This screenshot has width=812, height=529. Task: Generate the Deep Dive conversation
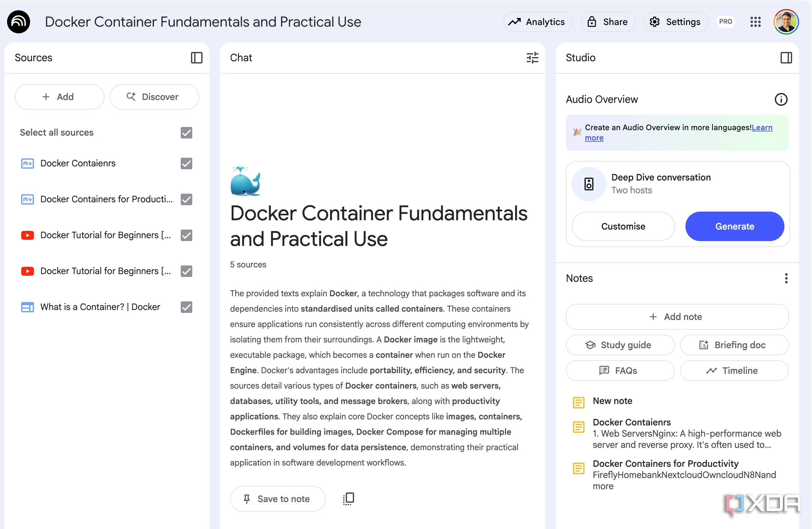click(x=734, y=226)
